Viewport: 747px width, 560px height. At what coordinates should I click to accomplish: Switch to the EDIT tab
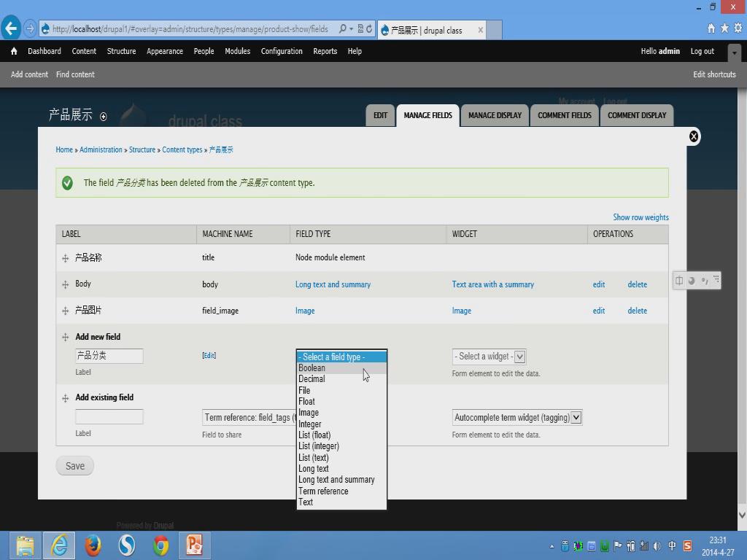(x=380, y=116)
